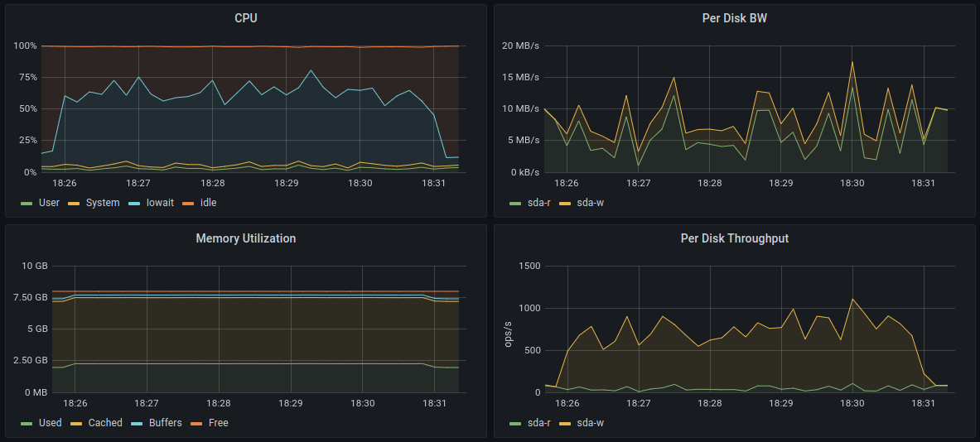The width and height of the screenshot is (980, 442).
Task: Select the Cached legend label in Memory Utilization
Action: pos(105,423)
